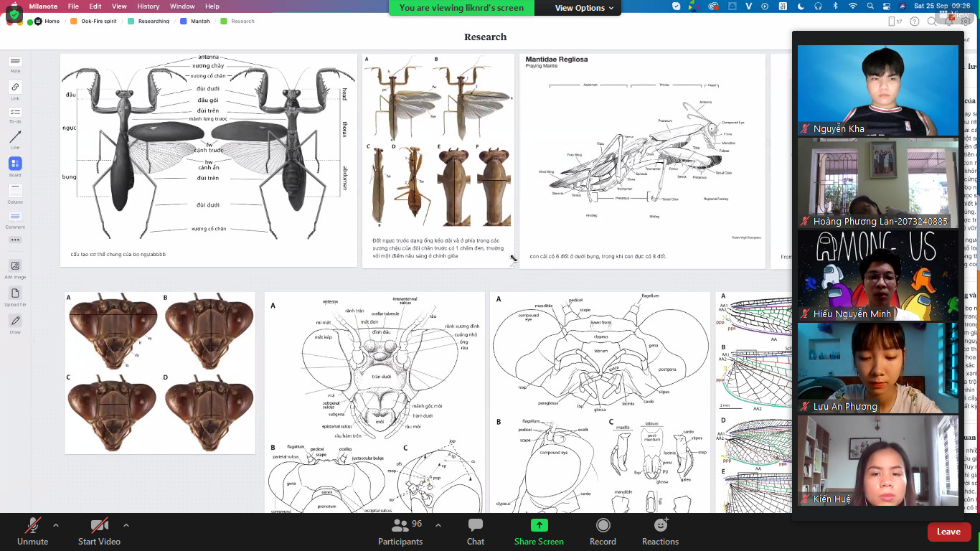The width and height of the screenshot is (980, 551).
Task: Select the Board tool
Action: [x=15, y=164]
